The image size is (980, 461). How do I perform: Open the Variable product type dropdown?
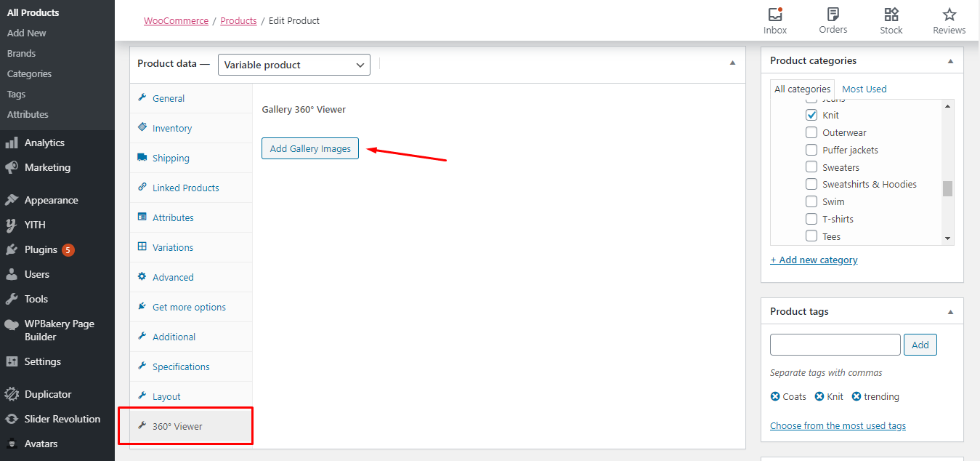[x=294, y=65]
